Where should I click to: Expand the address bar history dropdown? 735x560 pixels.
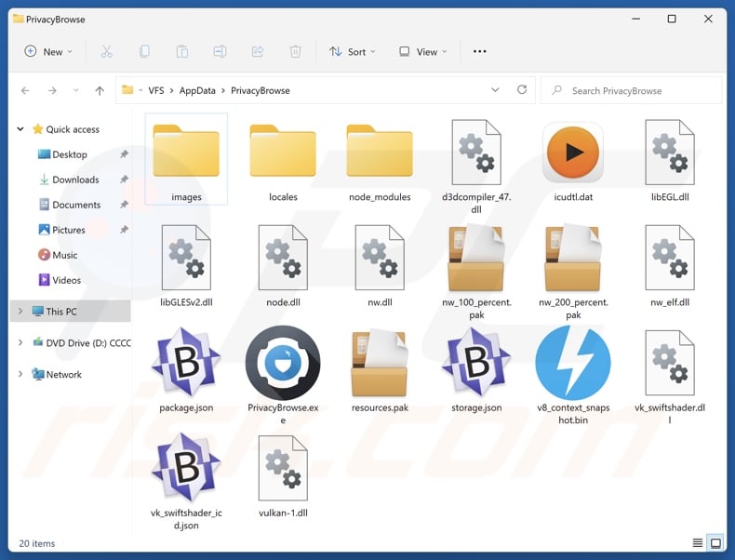click(x=495, y=90)
